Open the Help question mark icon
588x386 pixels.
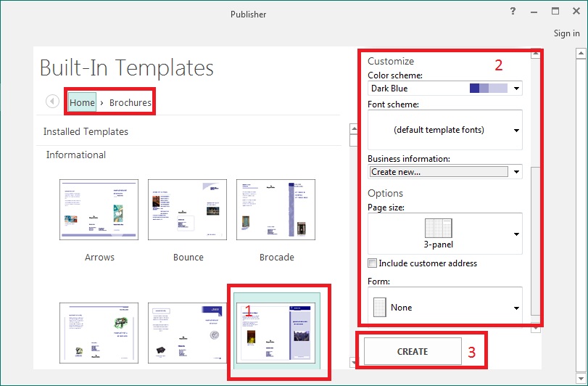click(513, 12)
